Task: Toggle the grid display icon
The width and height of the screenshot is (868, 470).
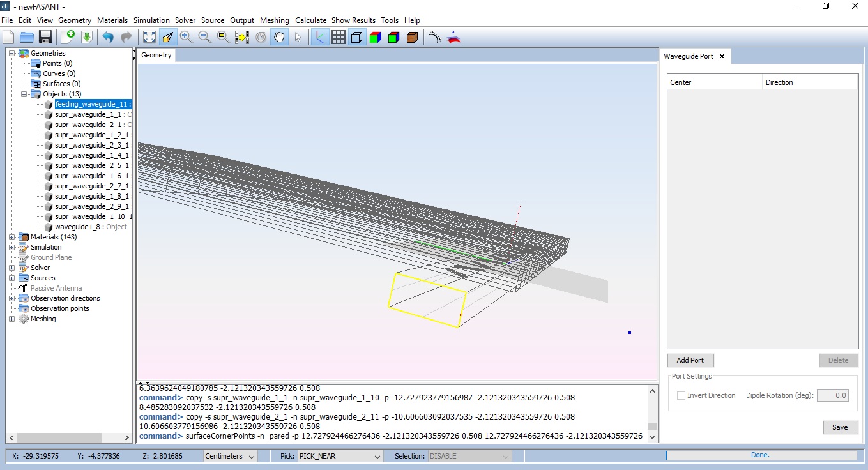Action: tap(339, 37)
